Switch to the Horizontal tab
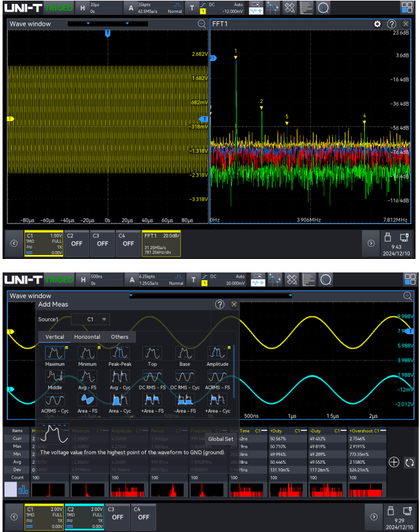 point(87,337)
